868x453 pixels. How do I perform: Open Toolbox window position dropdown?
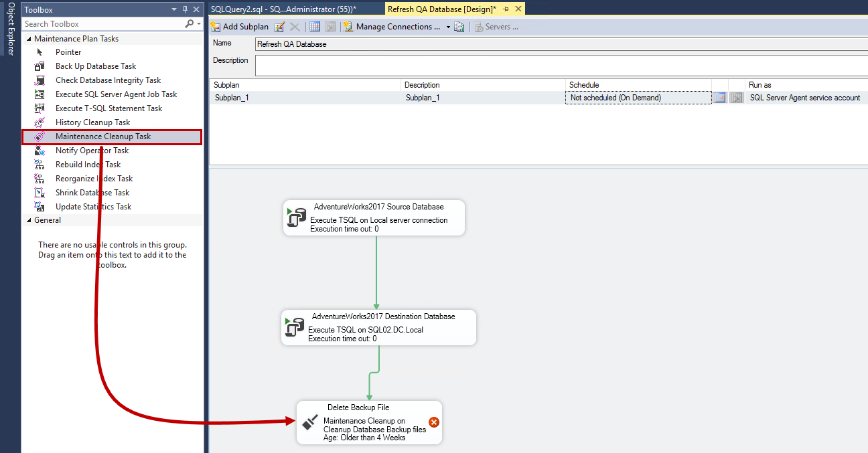[x=174, y=9]
